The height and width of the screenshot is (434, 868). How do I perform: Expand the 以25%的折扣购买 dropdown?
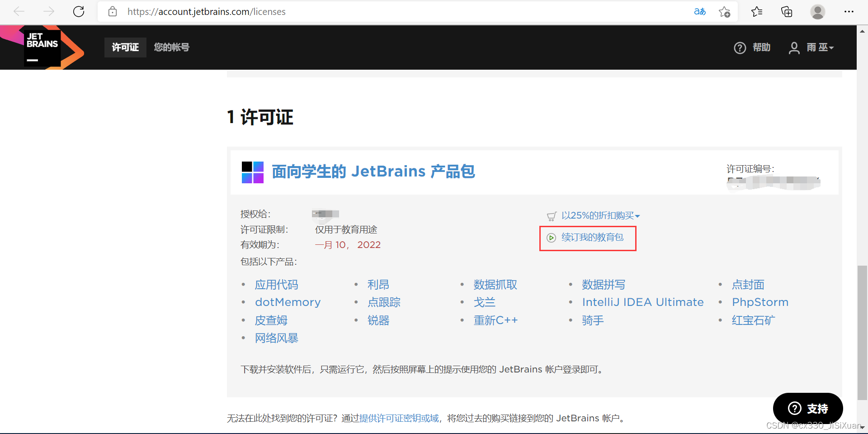point(600,216)
